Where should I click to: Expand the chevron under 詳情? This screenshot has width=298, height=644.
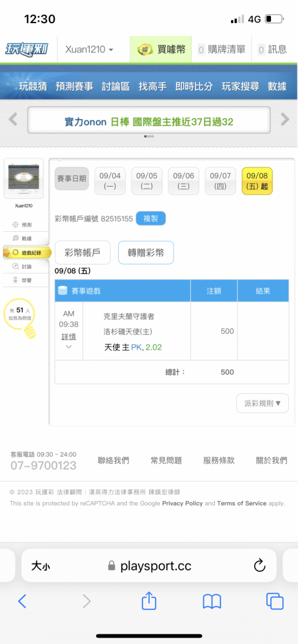click(69, 347)
